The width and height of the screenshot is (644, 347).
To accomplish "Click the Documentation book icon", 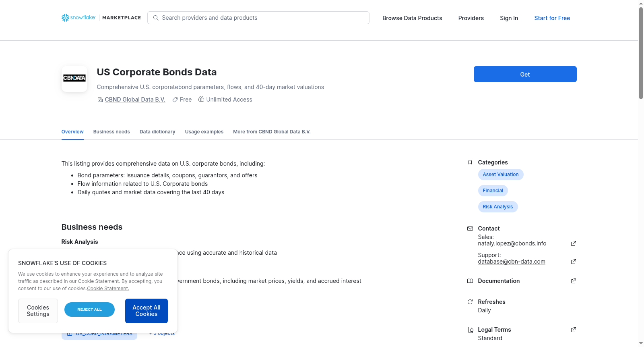I will click(x=470, y=281).
